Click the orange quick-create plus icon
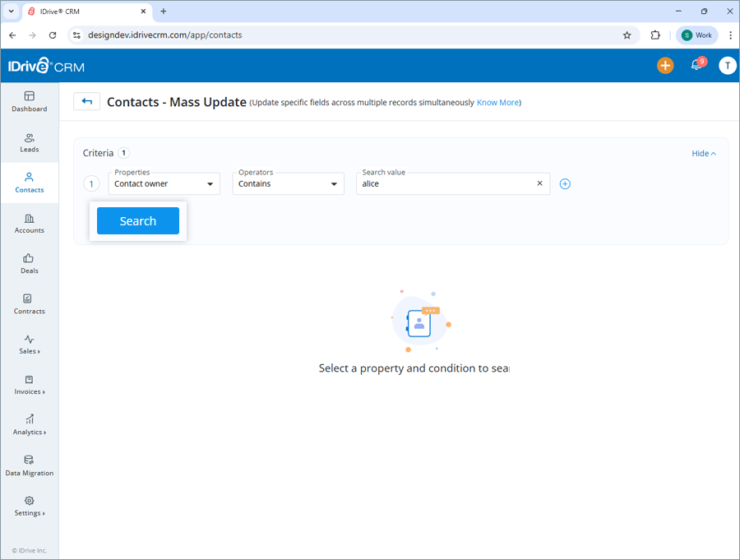The height and width of the screenshot is (560, 740). click(665, 64)
